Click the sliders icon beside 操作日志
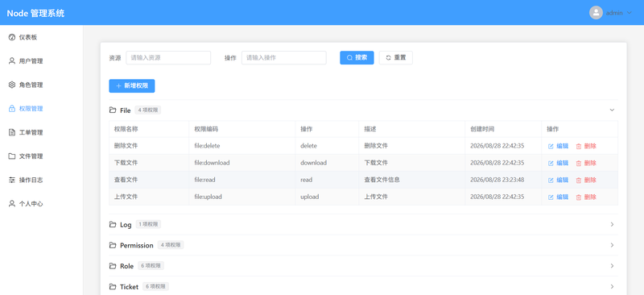The height and width of the screenshot is (295, 644). point(12,181)
